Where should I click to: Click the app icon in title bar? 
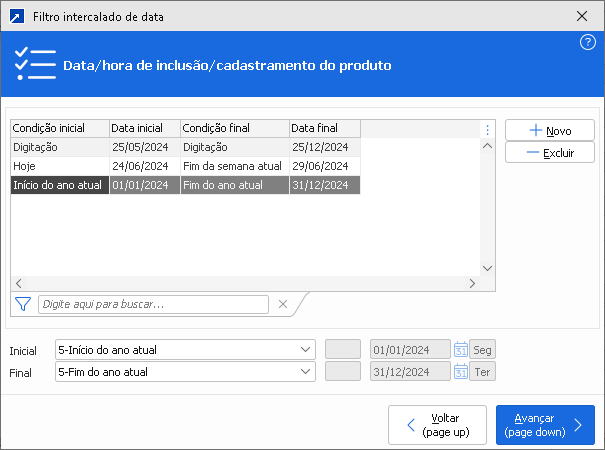coord(16,16)
